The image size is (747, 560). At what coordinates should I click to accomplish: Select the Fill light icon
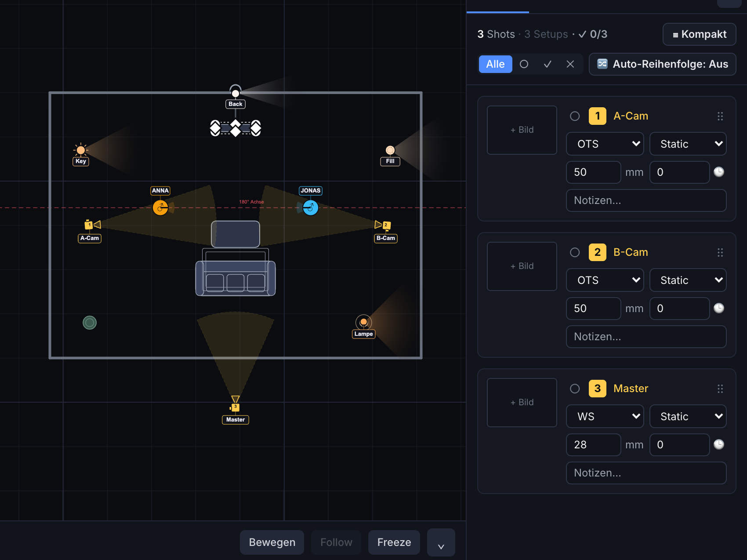point(390,150)
